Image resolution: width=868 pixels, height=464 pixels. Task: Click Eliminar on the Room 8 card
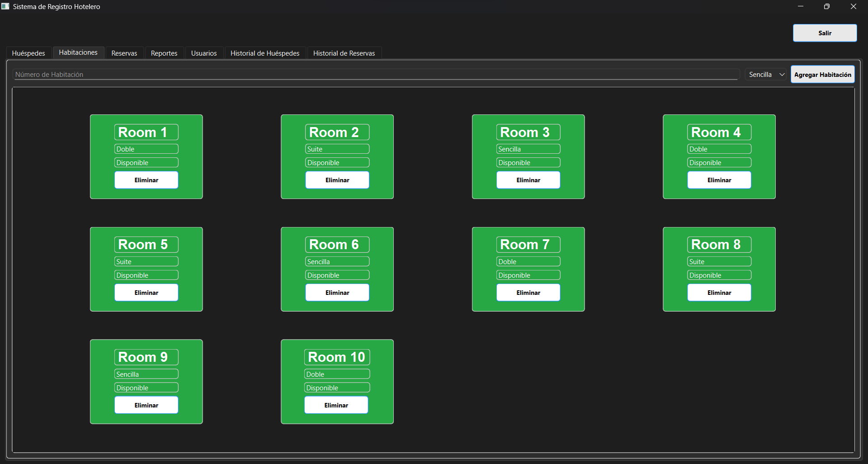coord(719,293)
